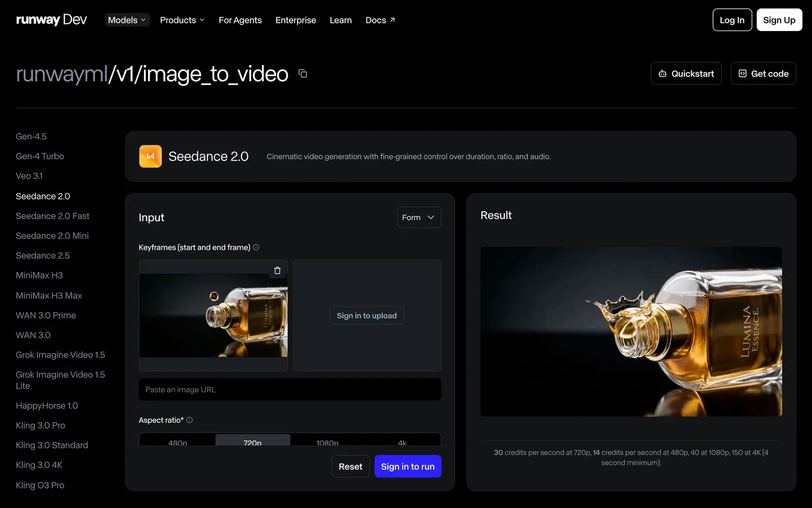Viewport: 812px width, 508px height.
Task: Select Gen-4 Turbo model
Action: [40, 156]
